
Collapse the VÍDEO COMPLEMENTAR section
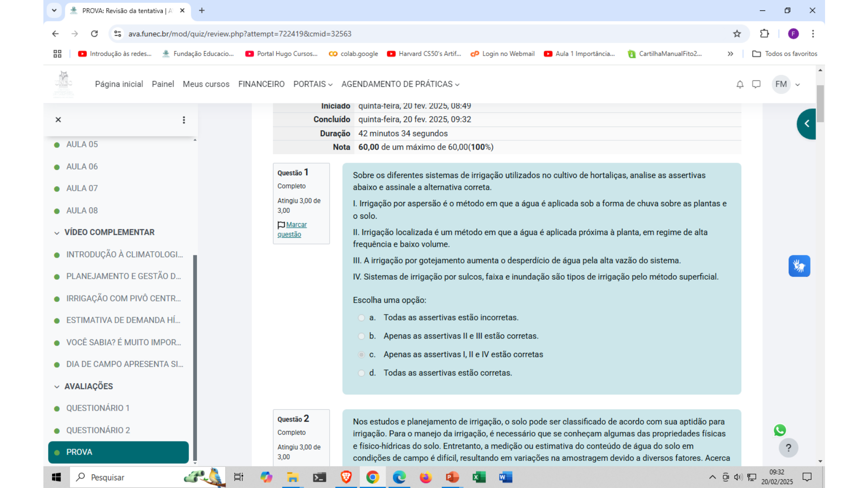57,233
